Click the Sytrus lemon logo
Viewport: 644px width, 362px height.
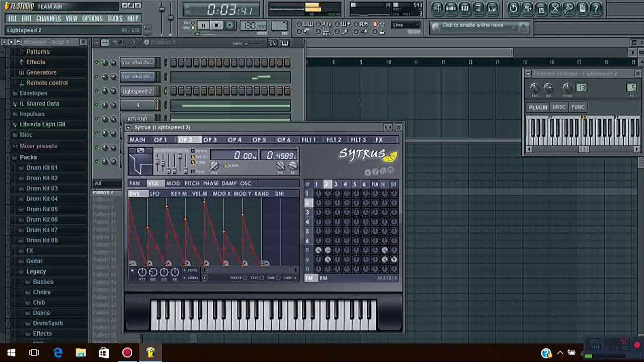pos(390,157)
